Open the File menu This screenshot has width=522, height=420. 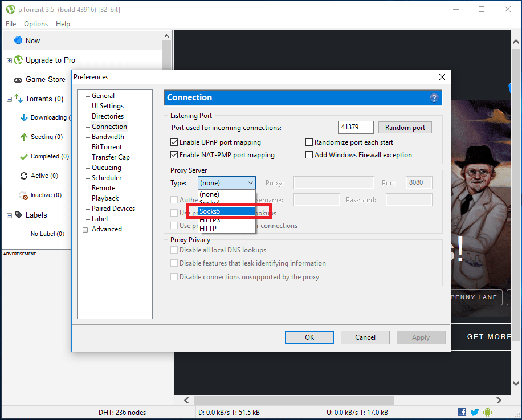(11, 24)
